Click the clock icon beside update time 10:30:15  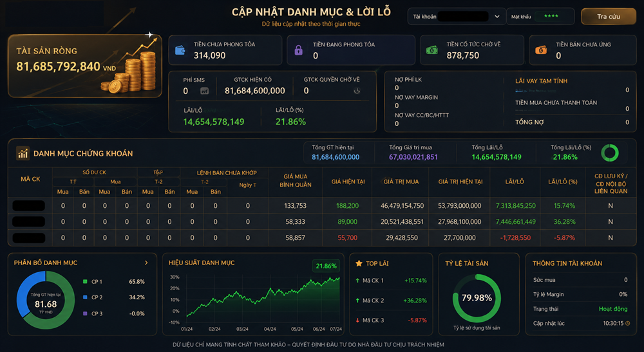627,323
